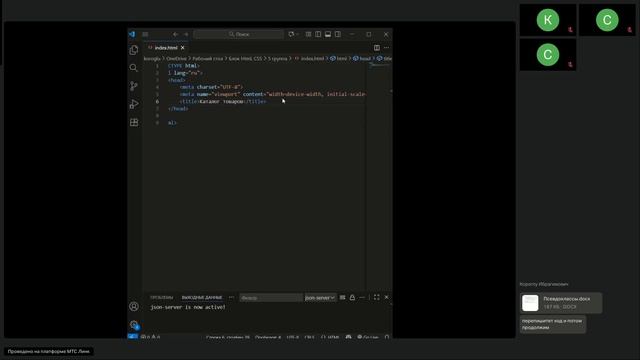Expand the html breadcrumb symbol
This screenshot has width=640, height=360.
pyautogui.click(x=339, y=59)
